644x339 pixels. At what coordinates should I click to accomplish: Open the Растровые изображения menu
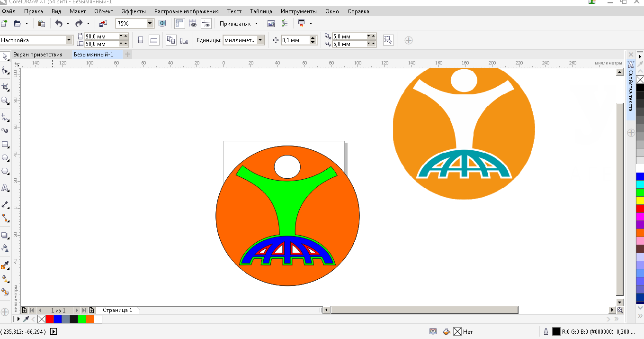coord(187,11)
